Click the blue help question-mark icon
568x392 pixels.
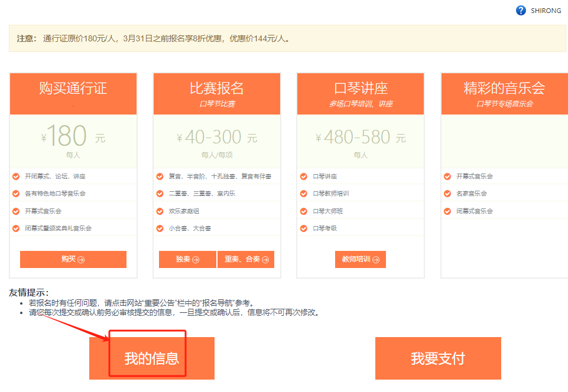click(521, 11)
